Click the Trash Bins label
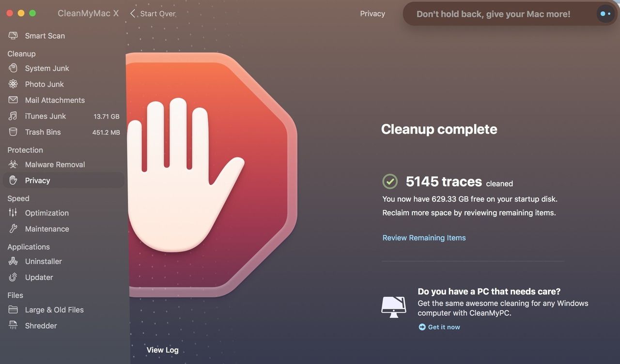 click(43, 132)
